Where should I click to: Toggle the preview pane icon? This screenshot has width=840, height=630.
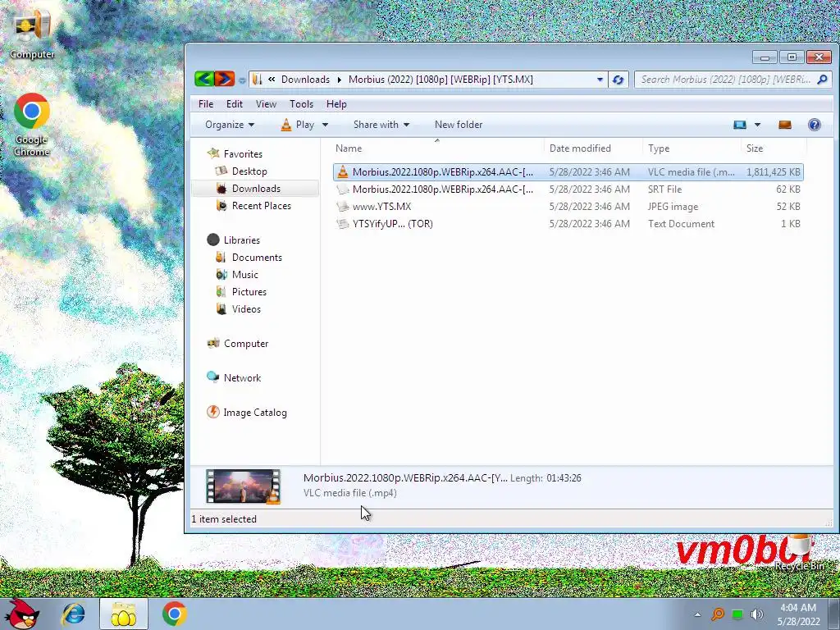(785, 125)
